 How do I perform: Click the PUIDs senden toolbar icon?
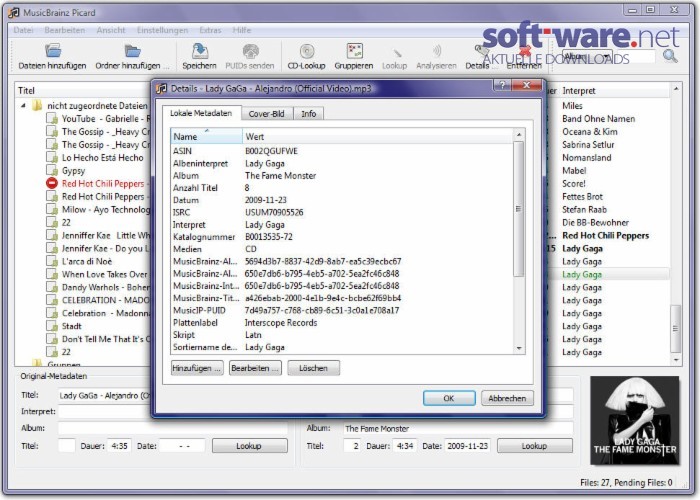[x=250, y=50]
